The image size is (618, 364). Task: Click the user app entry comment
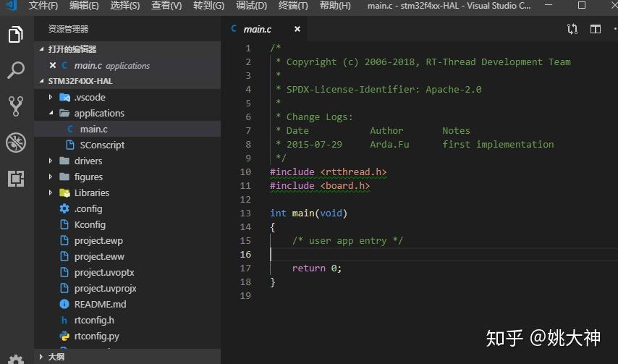click(x=347, y=241)
